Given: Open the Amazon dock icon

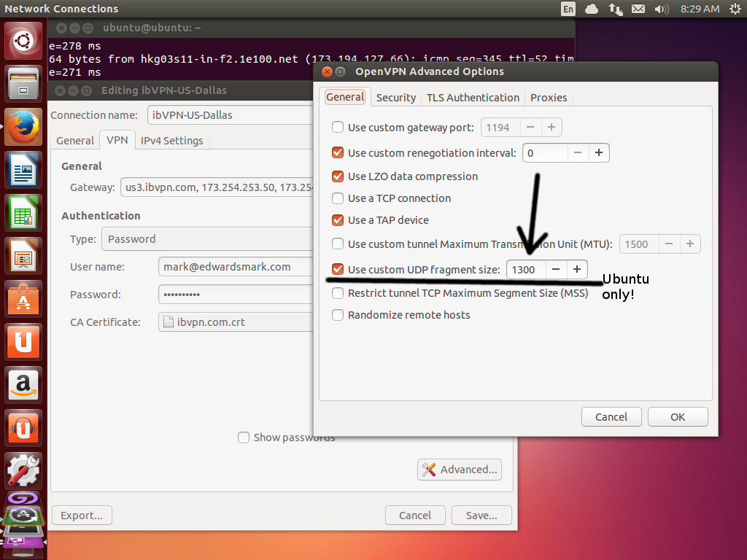Looking at the screenshot, I should point(23,385).
